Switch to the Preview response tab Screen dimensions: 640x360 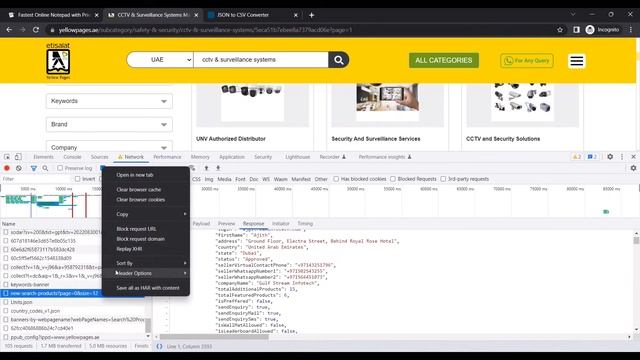[x=227, y=224]
